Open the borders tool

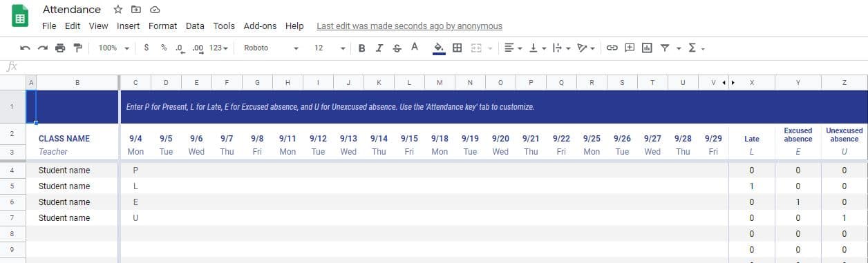pos(457,48)
